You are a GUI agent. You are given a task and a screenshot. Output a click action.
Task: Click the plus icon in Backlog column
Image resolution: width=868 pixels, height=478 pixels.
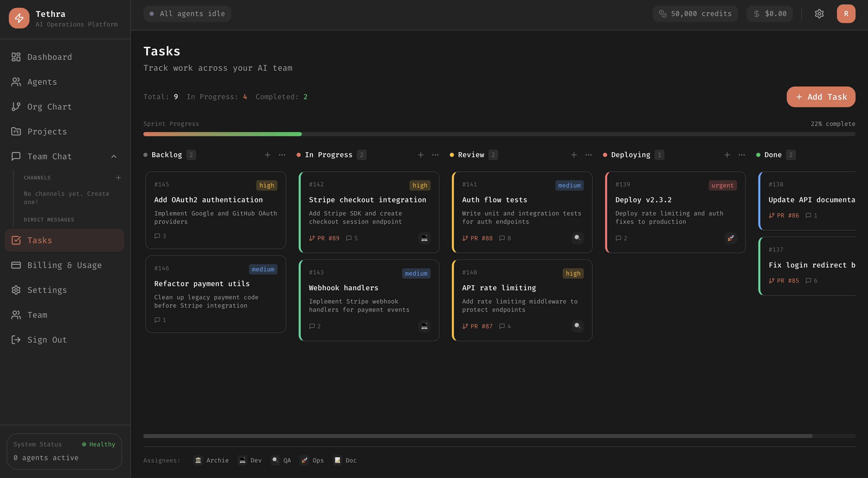268,155
